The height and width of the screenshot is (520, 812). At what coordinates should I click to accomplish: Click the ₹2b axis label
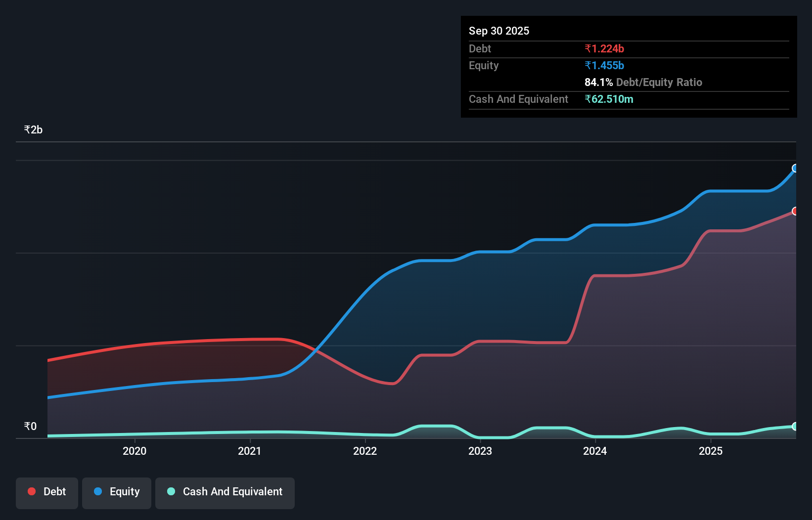33,129
